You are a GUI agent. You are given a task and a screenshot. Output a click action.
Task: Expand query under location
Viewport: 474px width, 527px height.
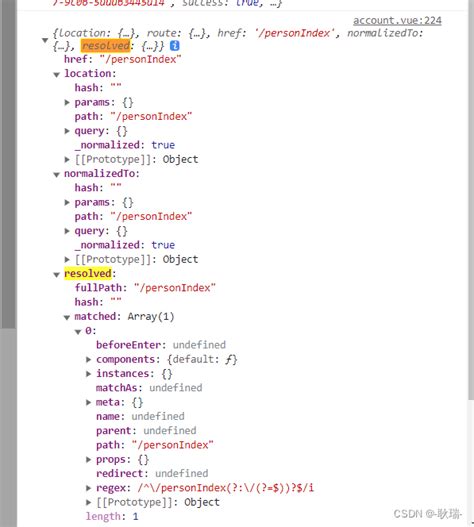click(67, 131)
